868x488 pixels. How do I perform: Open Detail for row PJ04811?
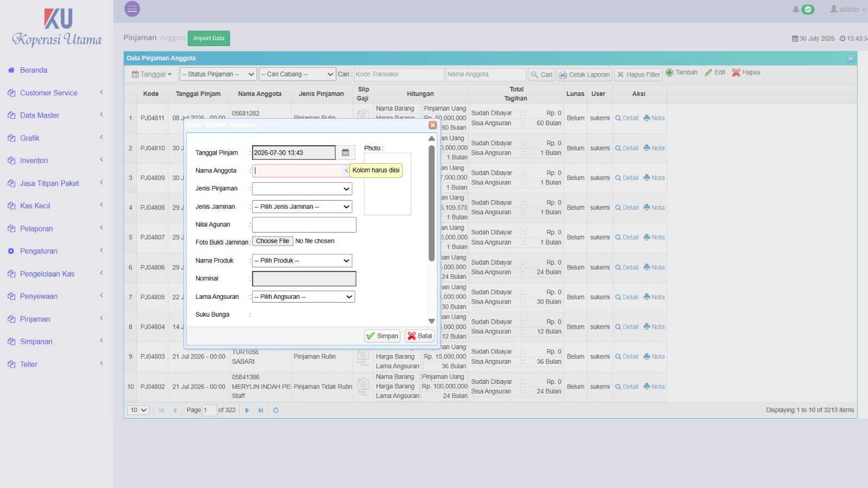tap(627, 118)
